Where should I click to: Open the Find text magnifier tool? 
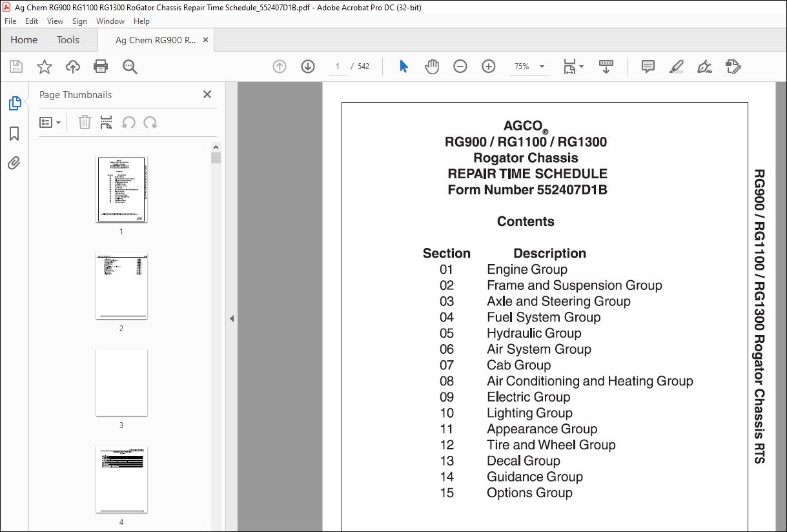130,66
